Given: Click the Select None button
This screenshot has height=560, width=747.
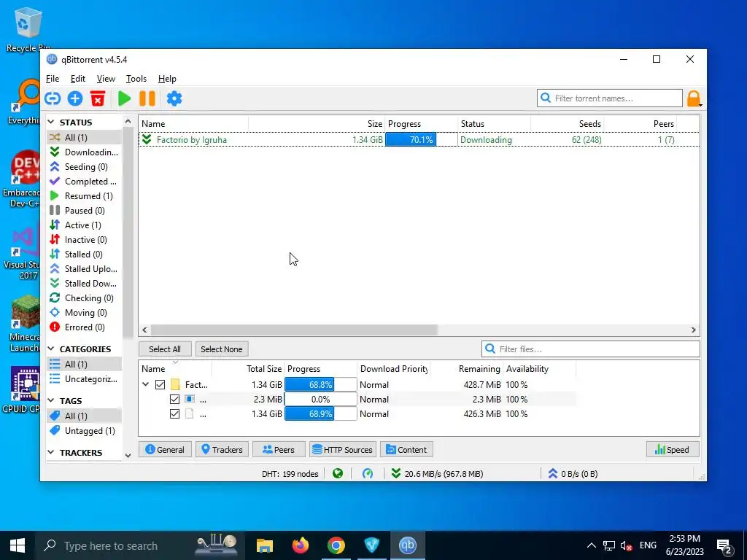Looking at the screenshot, I should (x=222, y=349).
